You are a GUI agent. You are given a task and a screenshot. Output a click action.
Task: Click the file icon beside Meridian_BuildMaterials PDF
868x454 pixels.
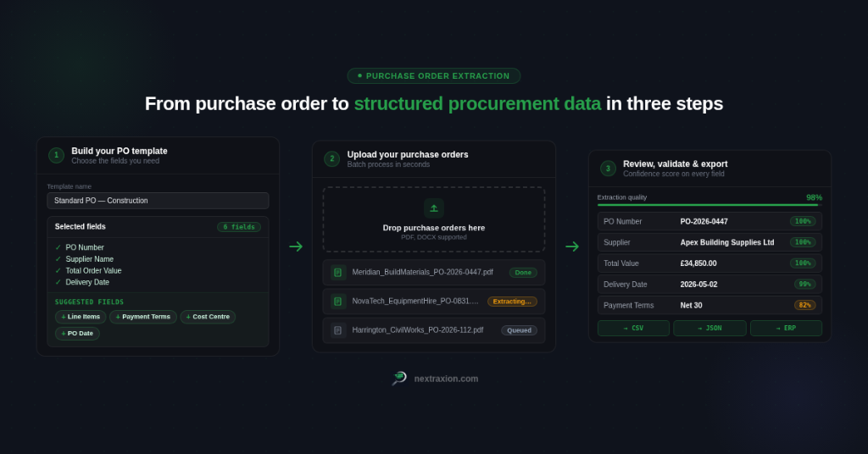click(338, 272)
